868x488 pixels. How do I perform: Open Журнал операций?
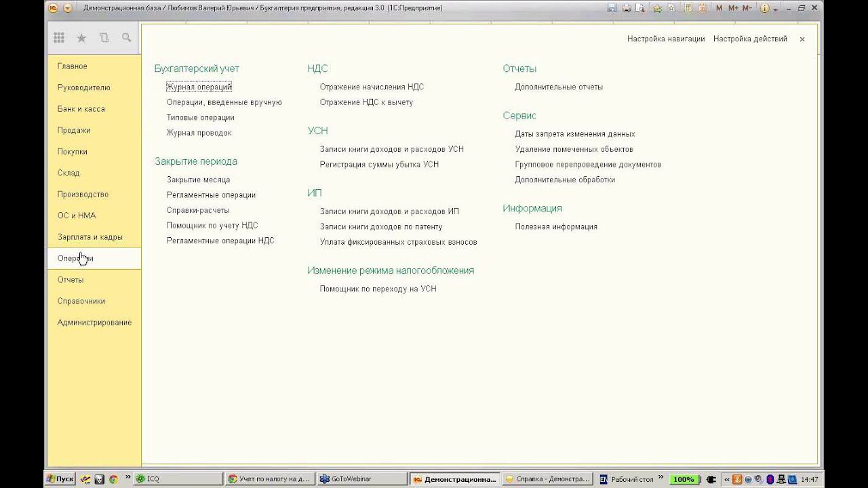coord(199,87)
